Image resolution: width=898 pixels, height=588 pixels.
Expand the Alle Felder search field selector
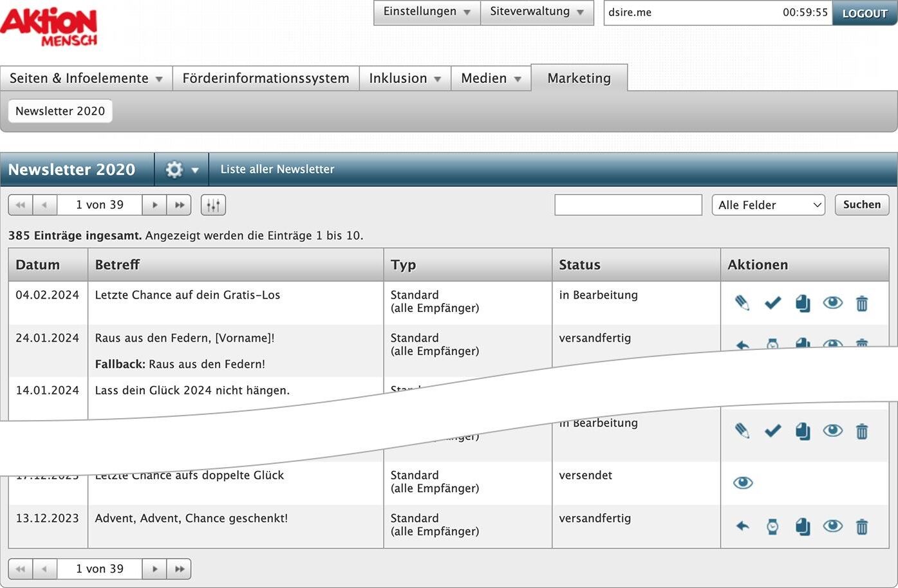(769, 205)
